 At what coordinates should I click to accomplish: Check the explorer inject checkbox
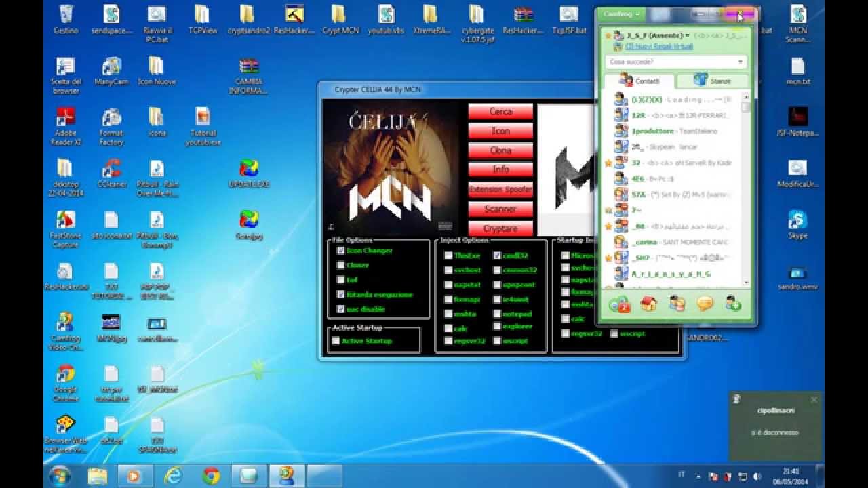click(x=497, y=327)
